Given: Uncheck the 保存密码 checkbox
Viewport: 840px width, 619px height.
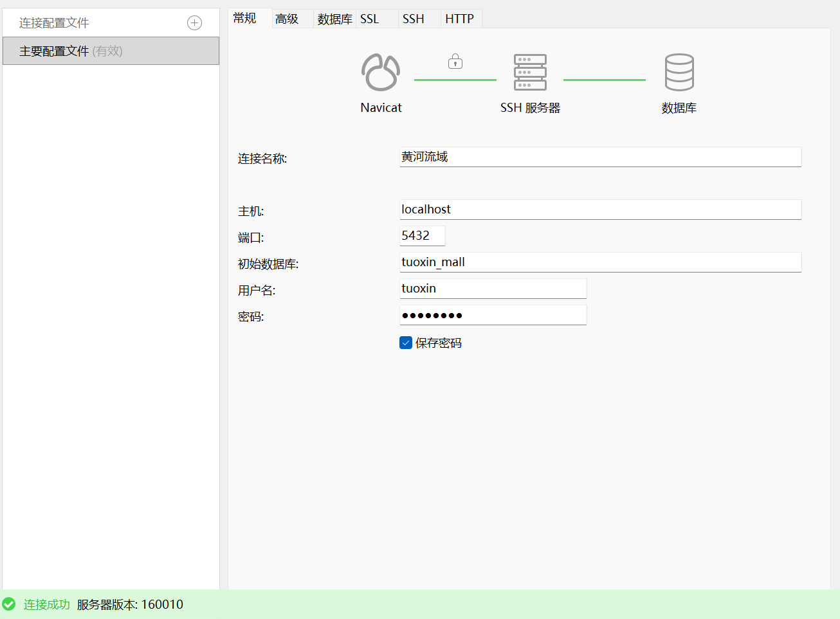Looking at the screenshot, I should tap(406, 343).
